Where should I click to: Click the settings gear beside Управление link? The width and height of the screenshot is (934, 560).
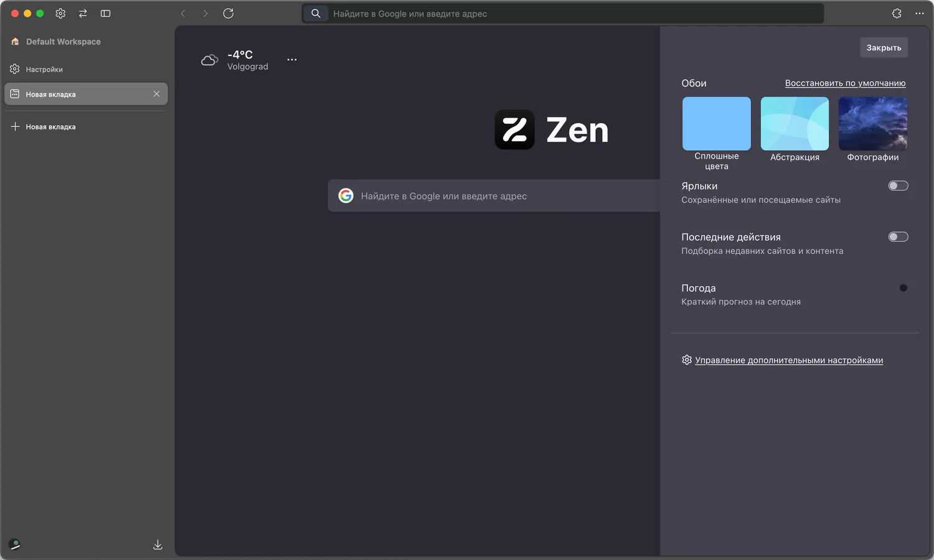point(687,360)
